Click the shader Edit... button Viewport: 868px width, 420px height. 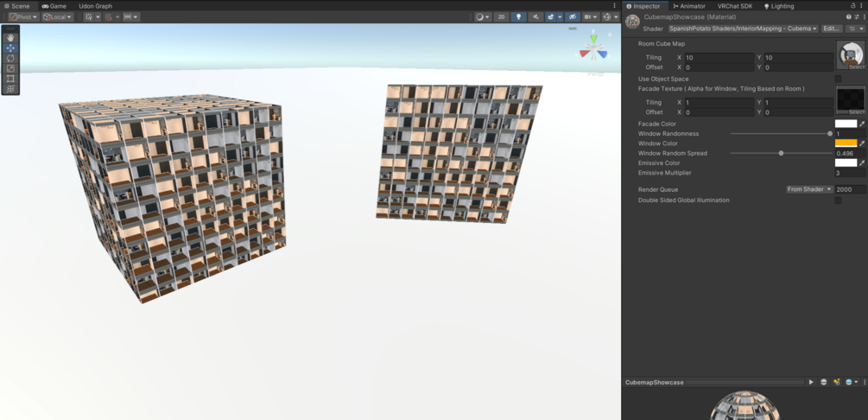pos(832,29)
